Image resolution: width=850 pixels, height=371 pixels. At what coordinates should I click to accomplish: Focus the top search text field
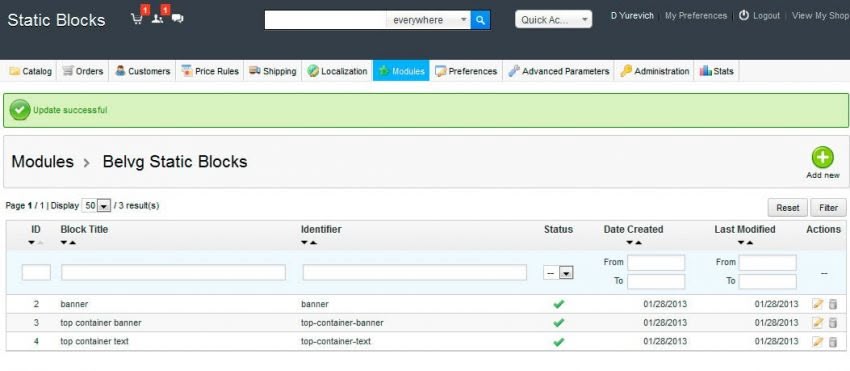[x=325, y=20]
